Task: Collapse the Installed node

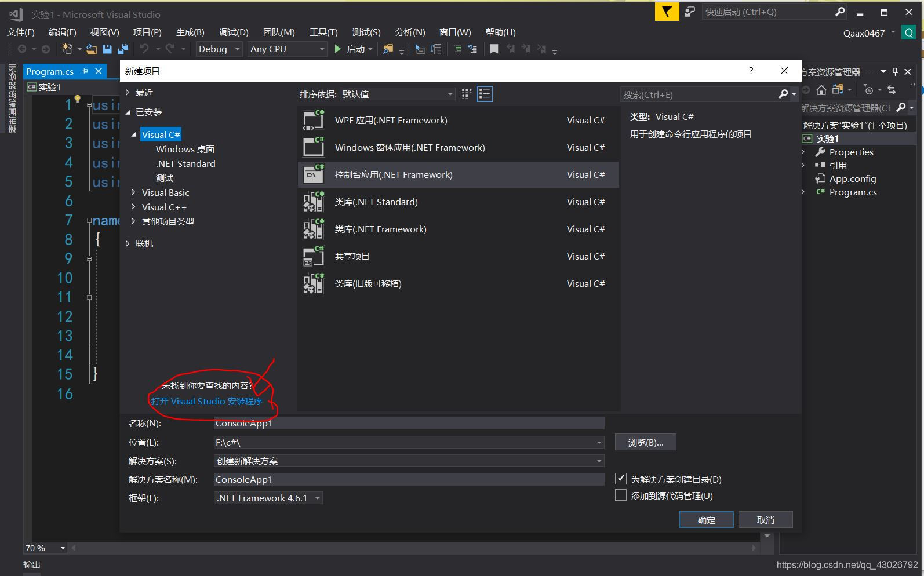Action: tap(128, 112)
